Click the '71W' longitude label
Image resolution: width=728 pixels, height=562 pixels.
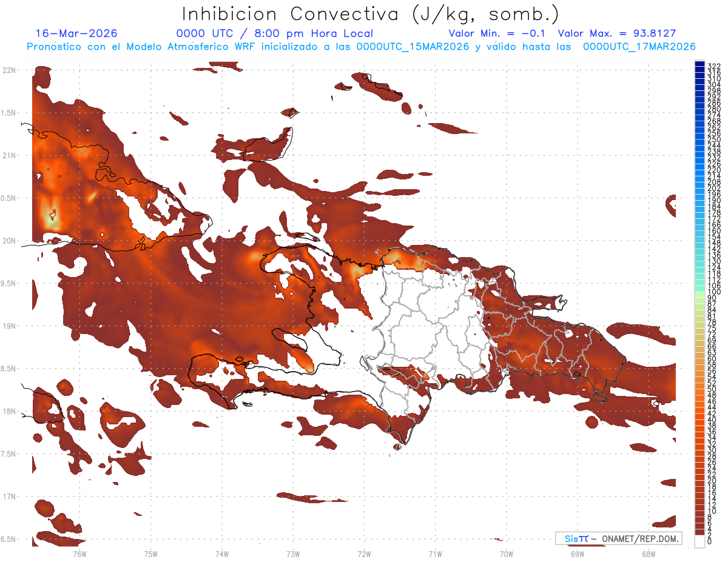click(436, 553)
